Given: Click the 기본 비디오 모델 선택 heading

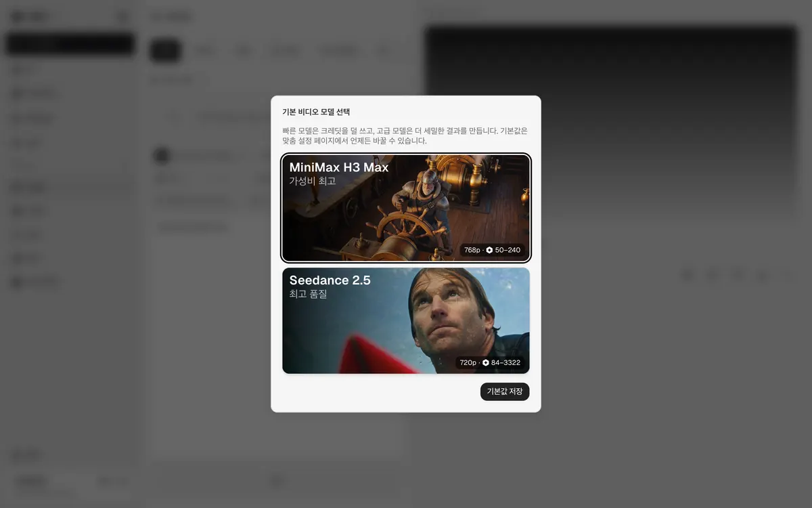Looking at the screenshot, I should pyautogui.click(x=316, y=112).
